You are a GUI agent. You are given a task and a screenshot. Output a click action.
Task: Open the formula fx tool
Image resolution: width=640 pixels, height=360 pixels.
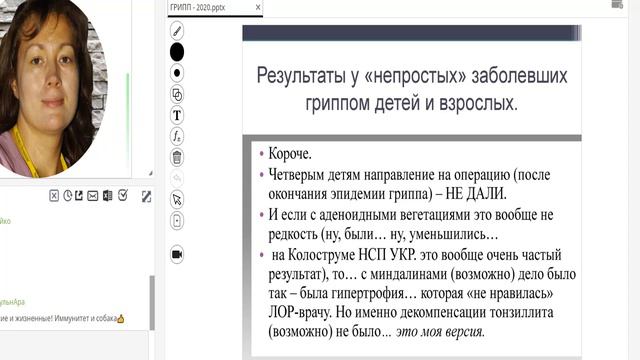(177, 136)
